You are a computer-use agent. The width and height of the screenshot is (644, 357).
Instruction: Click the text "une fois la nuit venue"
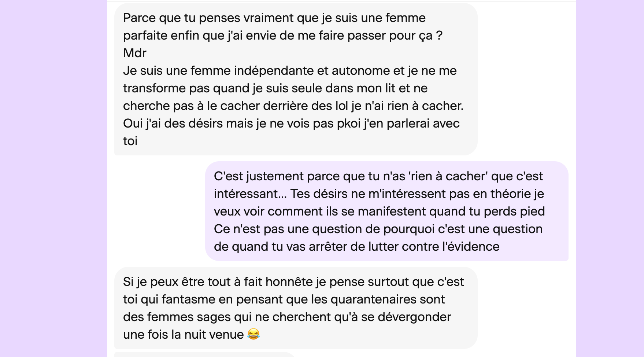pos(183,335)
